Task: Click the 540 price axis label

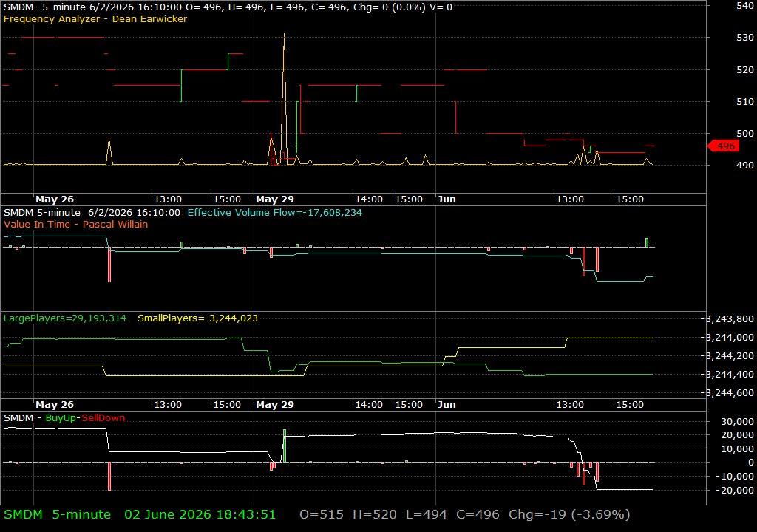Action: [x=745, y=6]
